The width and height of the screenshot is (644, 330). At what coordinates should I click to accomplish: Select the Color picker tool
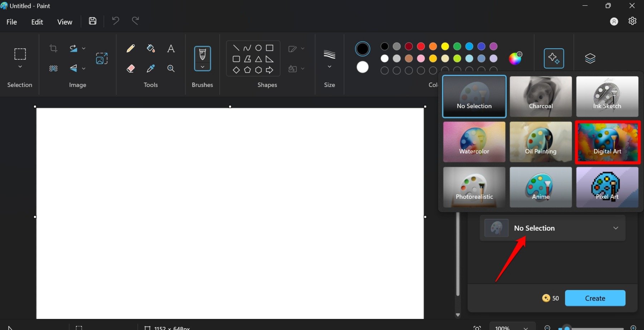click(151, 68)
